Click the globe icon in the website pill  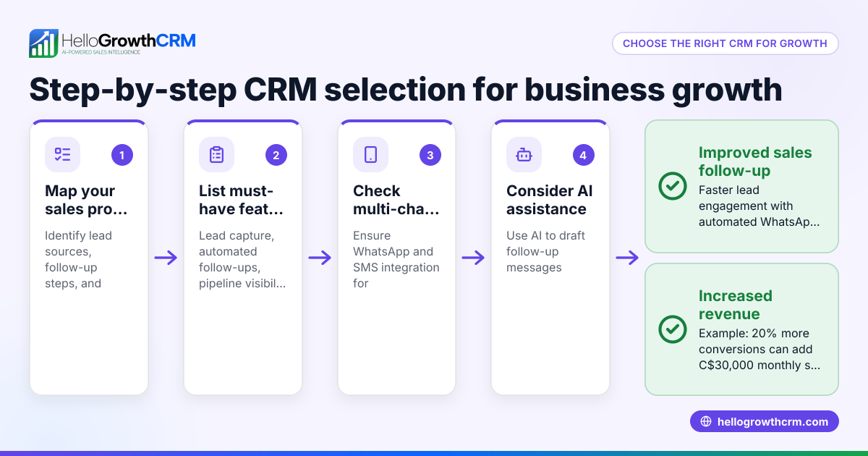pos(706,422)
